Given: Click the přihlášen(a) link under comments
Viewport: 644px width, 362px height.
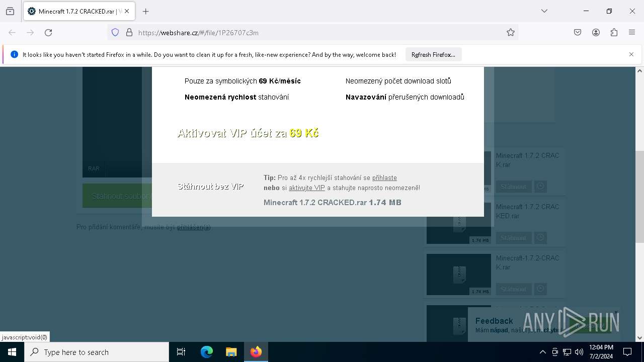Looking at the screenshot, I should coord(194,227).
